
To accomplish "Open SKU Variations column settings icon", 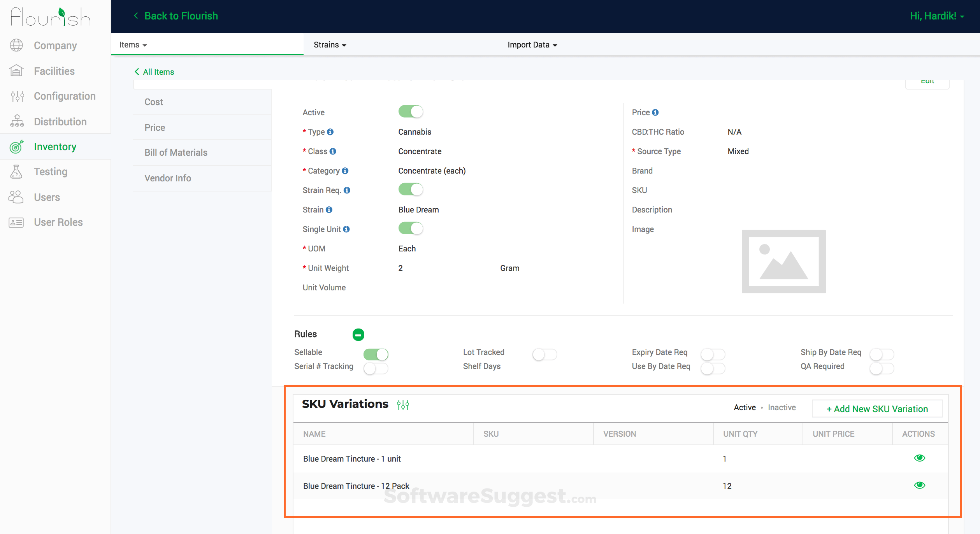I will (x=403, y=405).
